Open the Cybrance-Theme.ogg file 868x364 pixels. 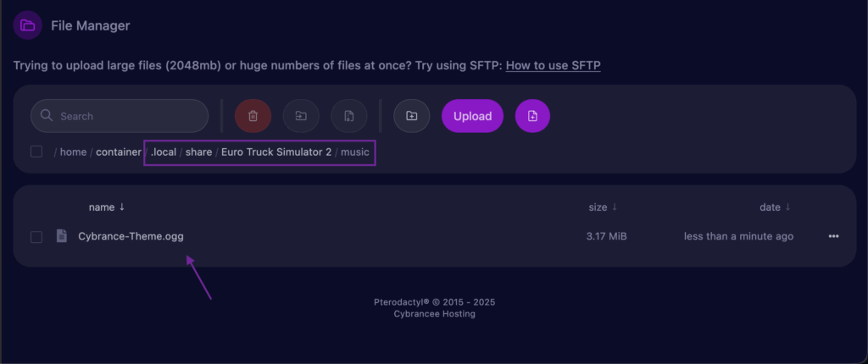tap(131, 236)
